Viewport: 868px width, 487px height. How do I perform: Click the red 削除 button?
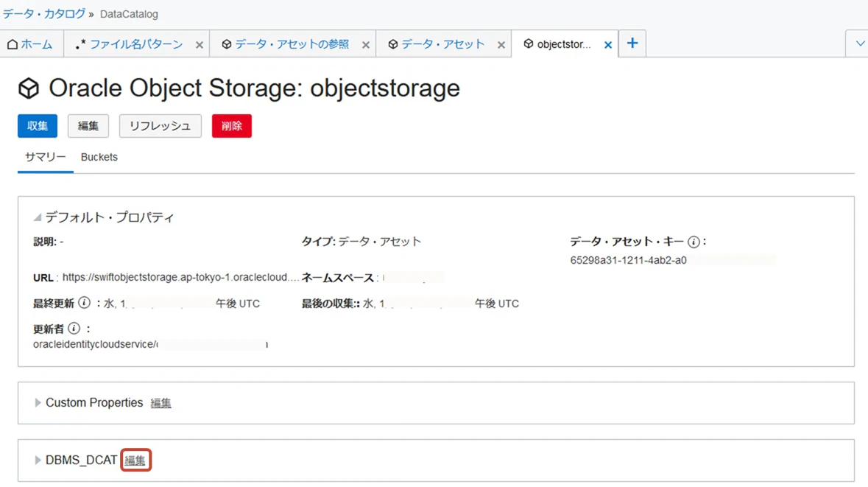coord(232,126)
